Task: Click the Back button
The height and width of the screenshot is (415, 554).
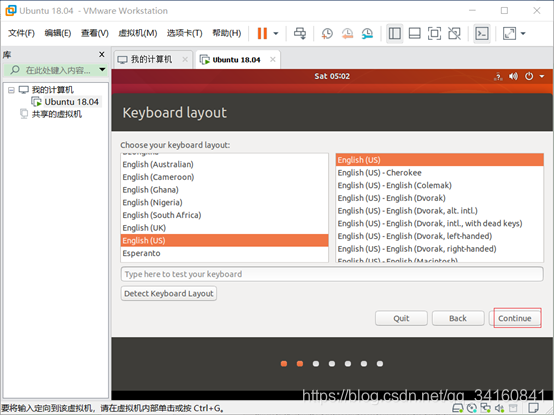Action: (x=458, y=318)
